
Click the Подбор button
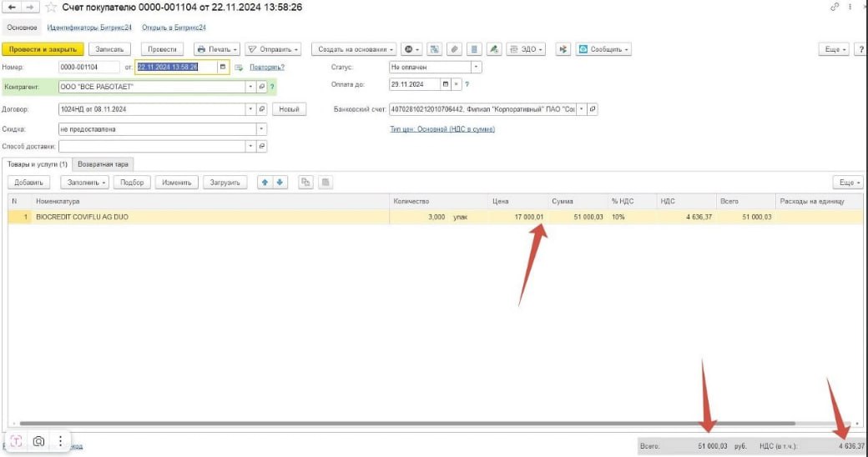pyautogui.click(x=132, y=183)
